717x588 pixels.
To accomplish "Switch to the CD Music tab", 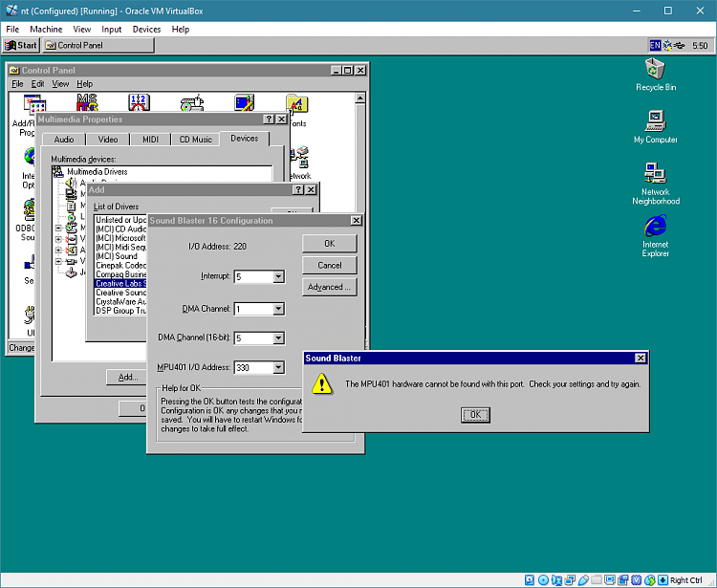I will [195, 140].
